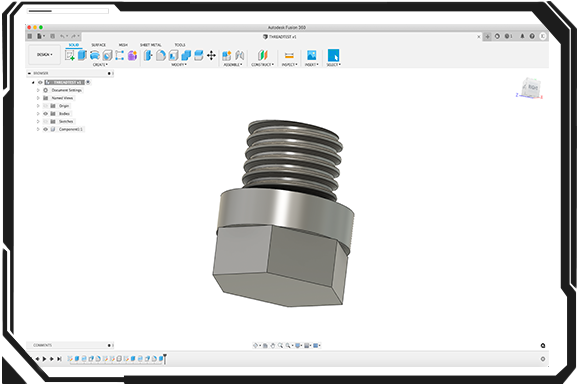Collapse the THREADTEST v1 root node

point(33,82)
